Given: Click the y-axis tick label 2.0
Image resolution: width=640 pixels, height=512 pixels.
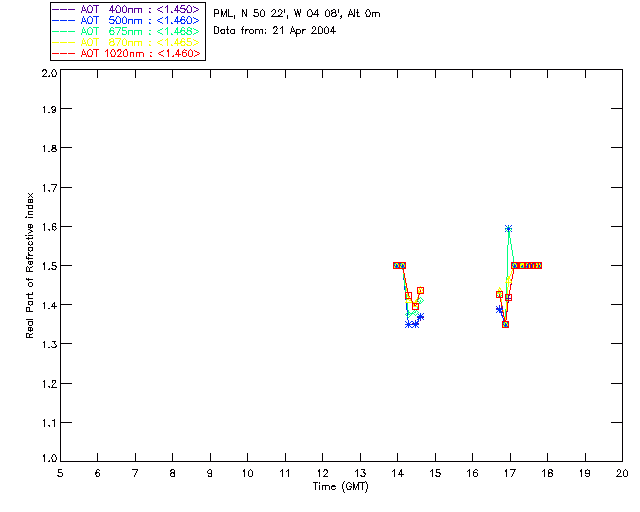Looking at the screenshot, I should (x=49, y=73).
